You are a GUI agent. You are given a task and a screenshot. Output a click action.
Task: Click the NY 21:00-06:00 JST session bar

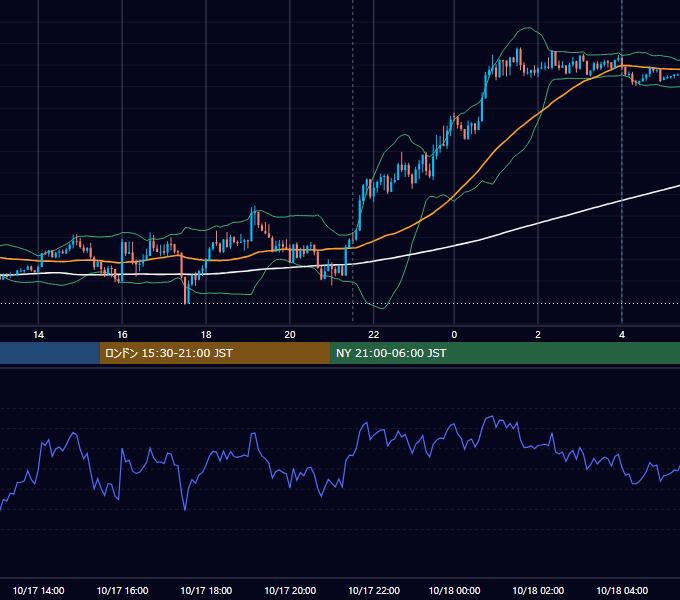505,353
